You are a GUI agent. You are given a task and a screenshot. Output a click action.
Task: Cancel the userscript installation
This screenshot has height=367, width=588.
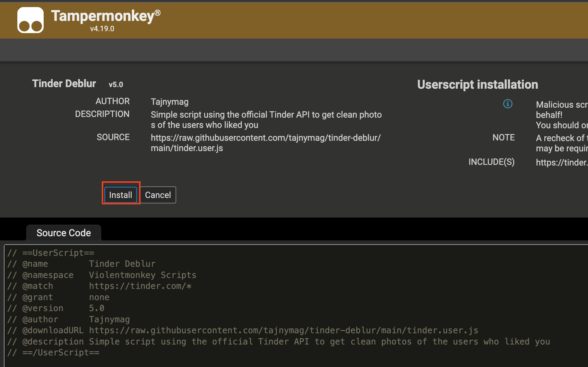point(158,195)
